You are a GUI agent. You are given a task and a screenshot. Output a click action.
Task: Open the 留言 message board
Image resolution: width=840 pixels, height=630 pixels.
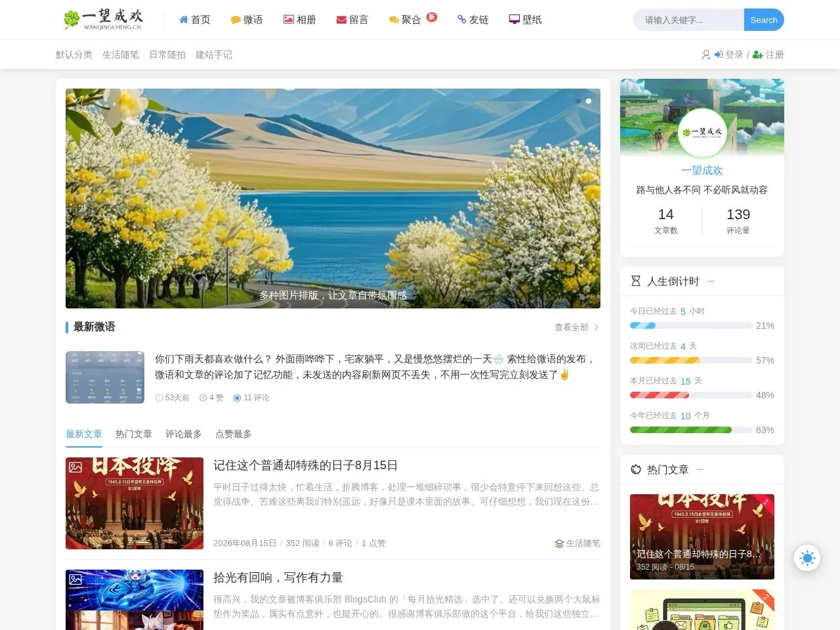pyautogui.click(x=352, y=20)
